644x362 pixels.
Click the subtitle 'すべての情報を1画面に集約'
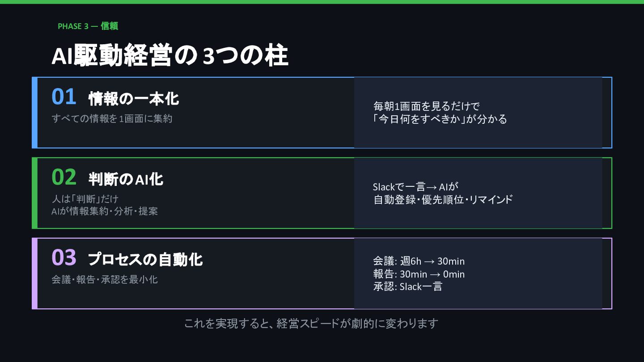(112, 119)
